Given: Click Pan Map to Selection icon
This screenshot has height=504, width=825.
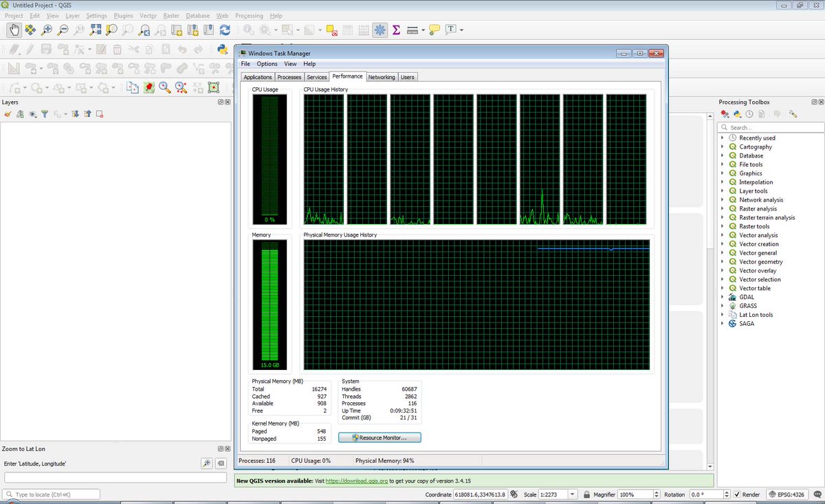Looking at the screenshot, I should pos(30,30).
